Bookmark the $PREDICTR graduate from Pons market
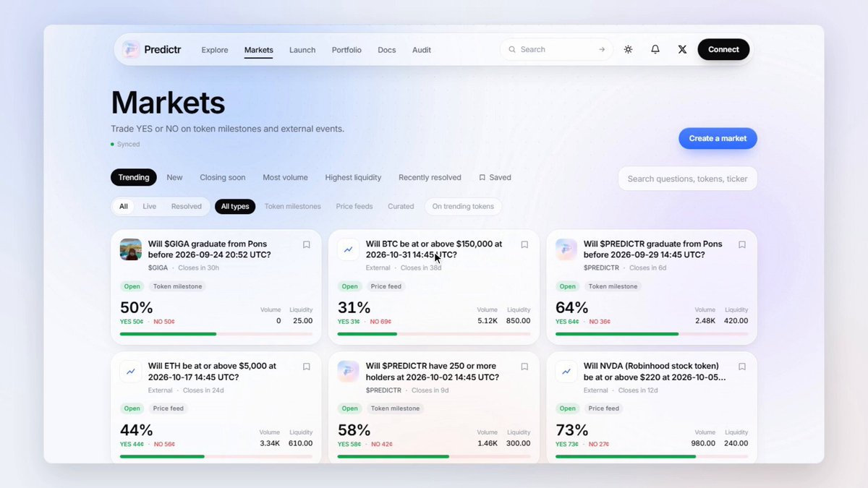868x488 pixels. pos(742,245)
